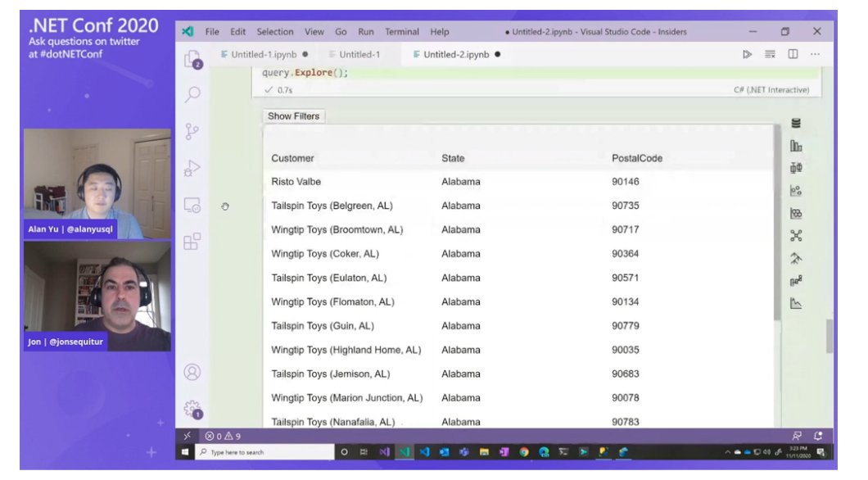Open the Edit menu
Image resolution: width=868 pixels, height=480 pixels.
point(238,32)
